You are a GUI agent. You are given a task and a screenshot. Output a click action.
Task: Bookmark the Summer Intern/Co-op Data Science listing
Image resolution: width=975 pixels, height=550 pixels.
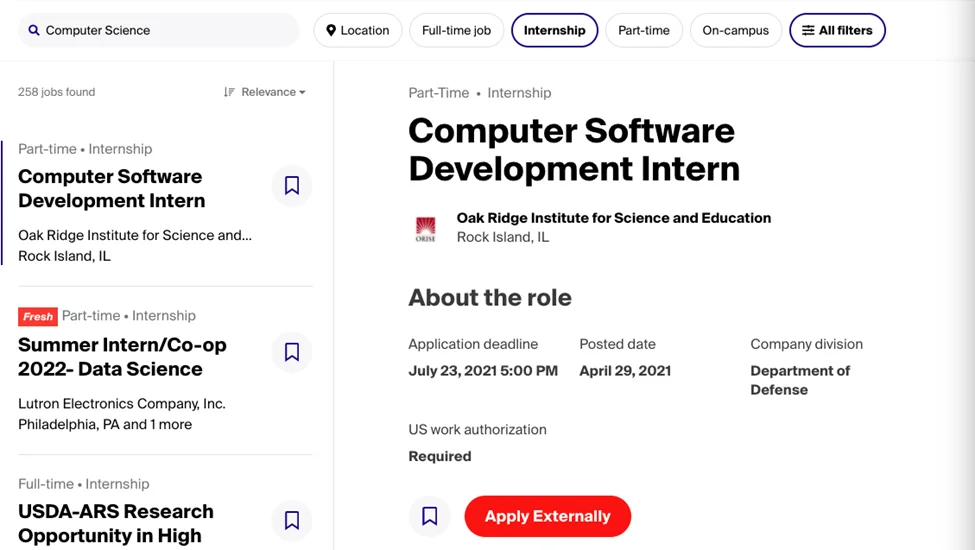[x=292, y=352]
